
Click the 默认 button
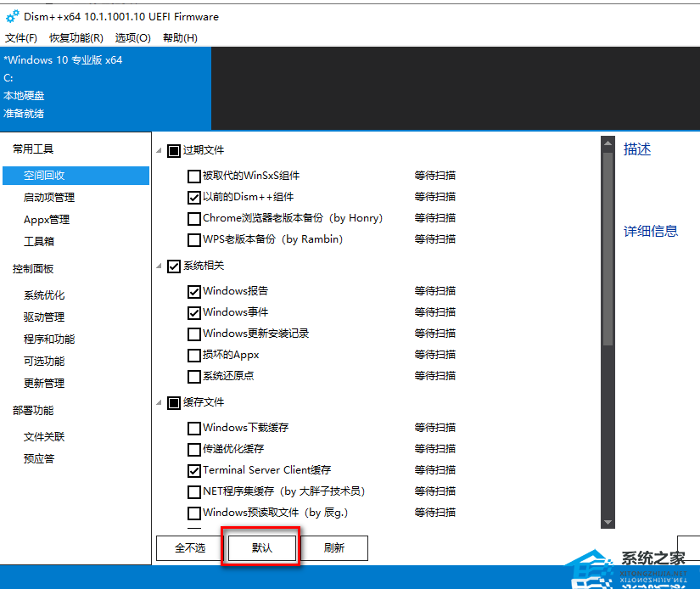262,548
